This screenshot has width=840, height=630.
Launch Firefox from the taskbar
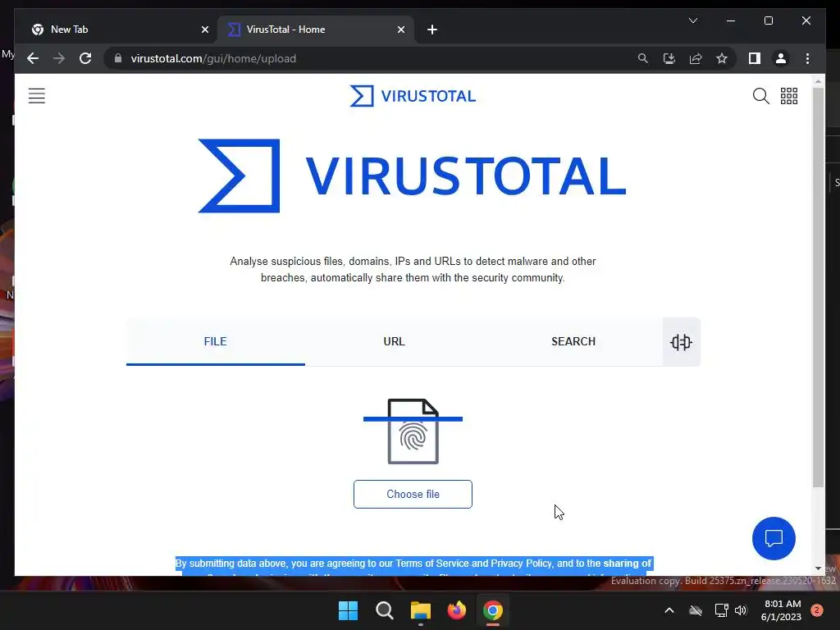click(456, 610)
